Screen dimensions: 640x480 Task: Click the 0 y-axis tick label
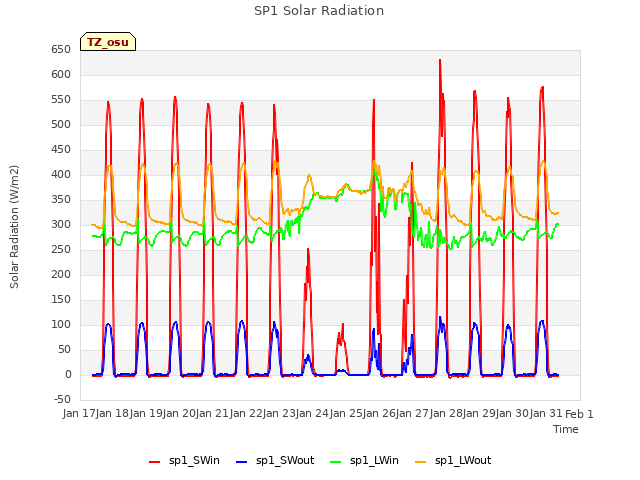(x=68, y=374)
